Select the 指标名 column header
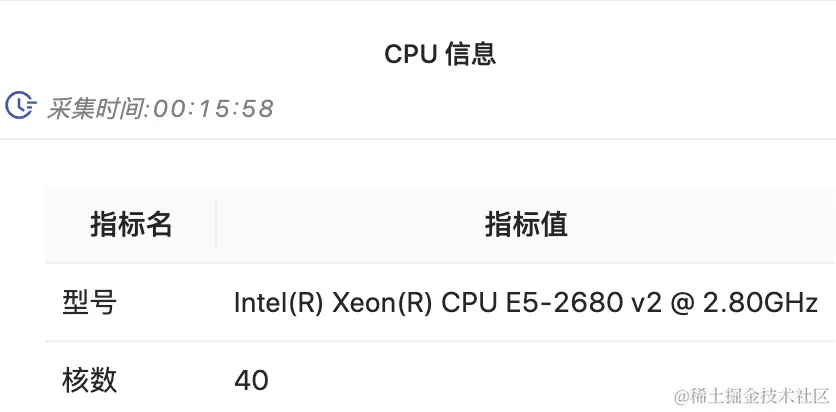Viewport: 836px width, 412px height. pos(131,224)
